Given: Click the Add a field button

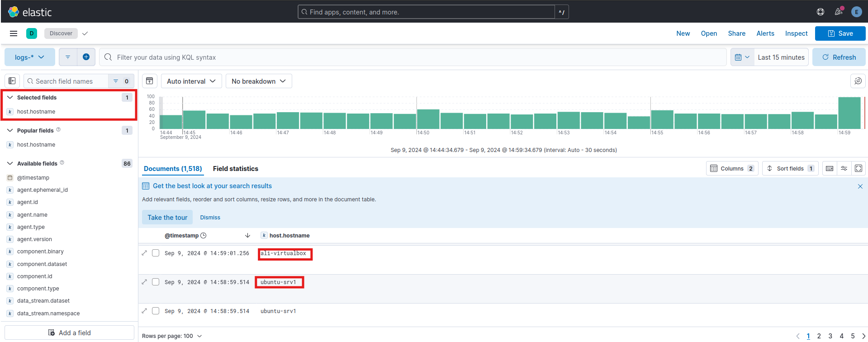Looking at the screenshot, I should pos(70,332).
